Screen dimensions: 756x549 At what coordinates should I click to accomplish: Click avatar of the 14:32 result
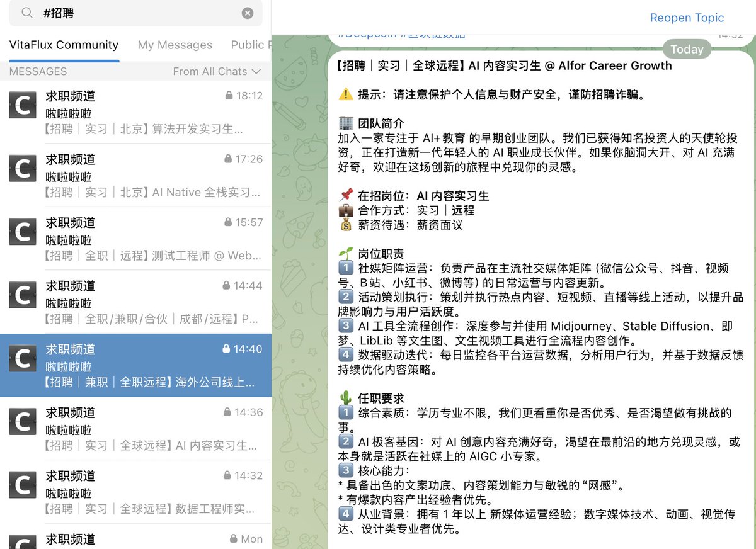pos(23,485)
